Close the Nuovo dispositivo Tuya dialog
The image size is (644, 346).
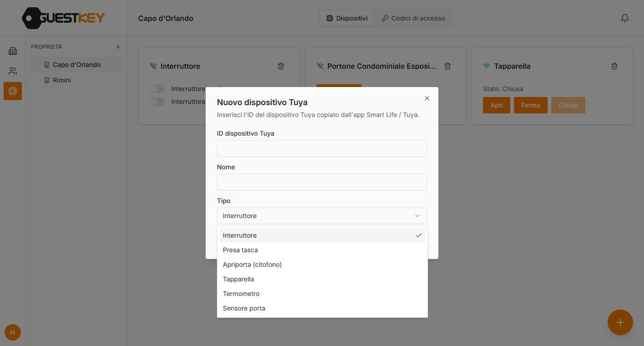(427, 98)
